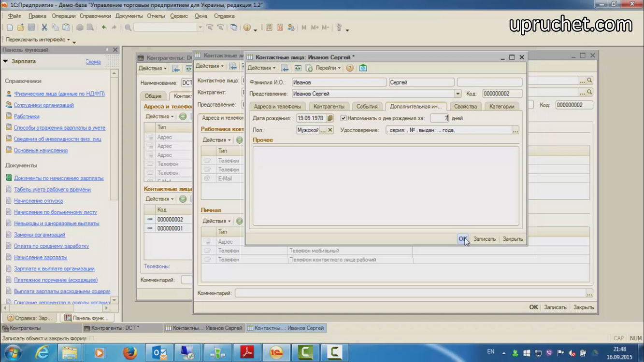Switch to Свойства tab
Viewport: 644px width, 362px height.
click(465, 106)
